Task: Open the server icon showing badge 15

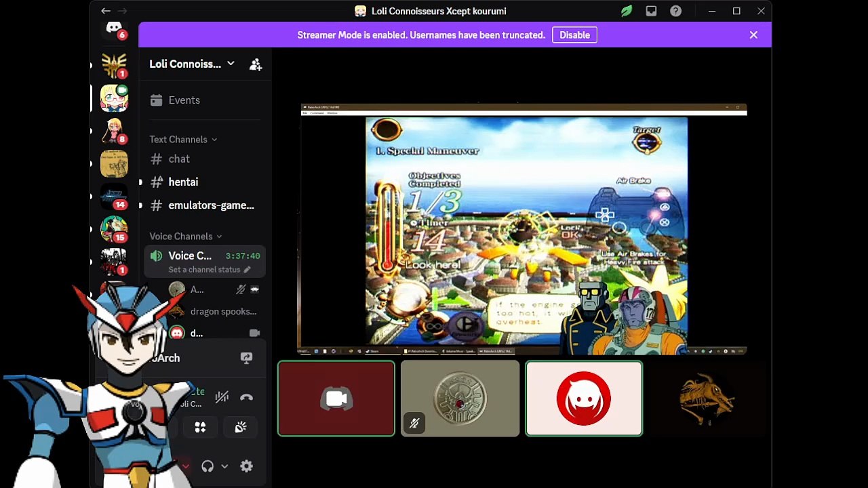Action: pyautogui.click(x=114, y=228)
